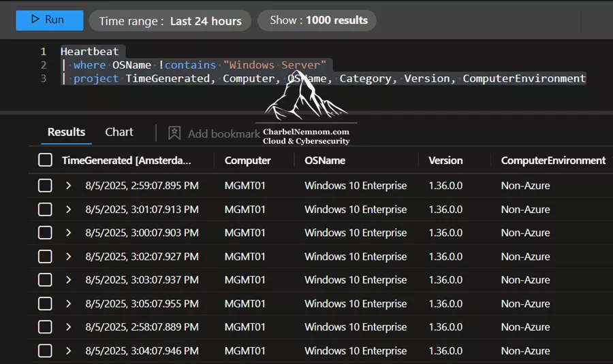Open the Show 1000 results selector
Screen dimensions: 613x364
pyautogui.click(x=317, y=20)
